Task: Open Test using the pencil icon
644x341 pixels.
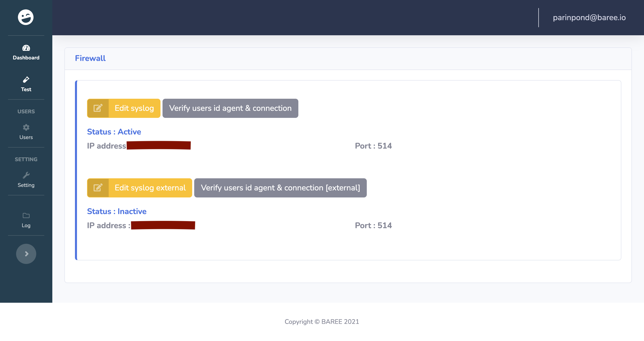Action: coord(26,80)
